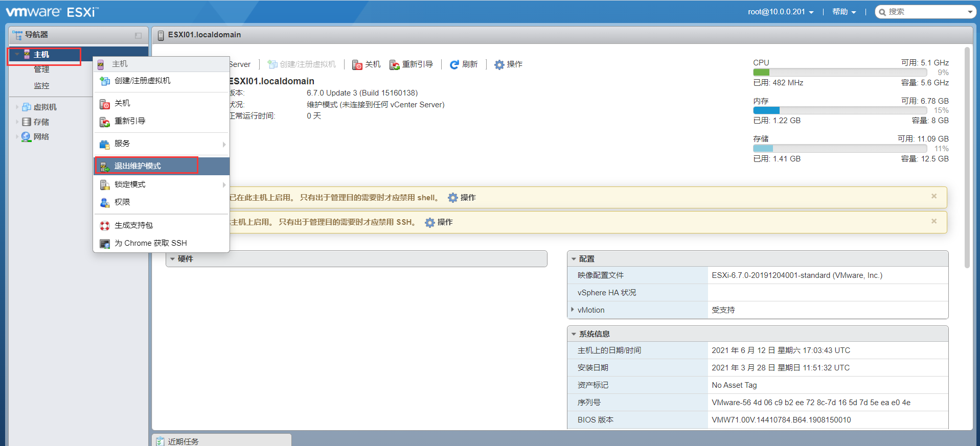Click the Create/Register VM icon in the context menu
Image resolution: width=980 pixels, height=446 pixels.
[x=105, y=81]
